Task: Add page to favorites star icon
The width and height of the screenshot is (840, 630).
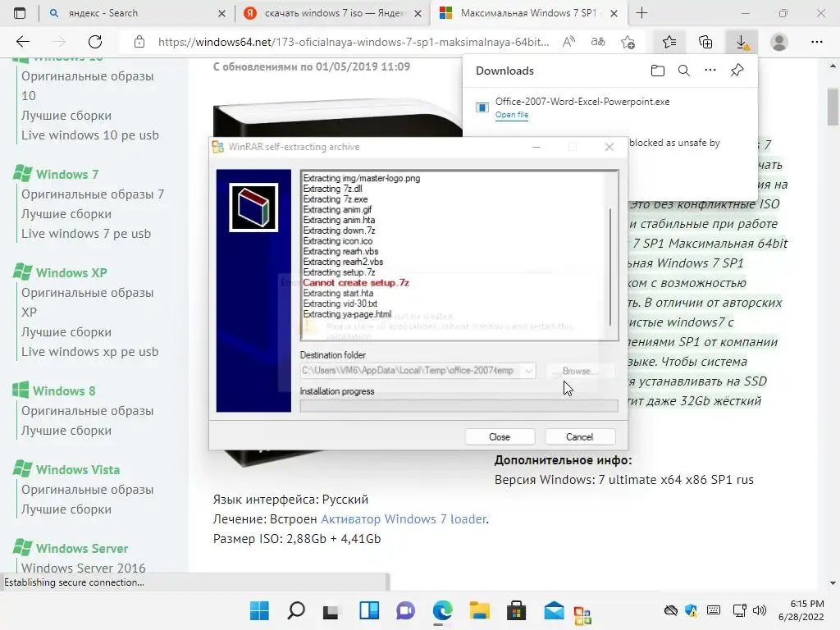Action: tap(628, 42)
